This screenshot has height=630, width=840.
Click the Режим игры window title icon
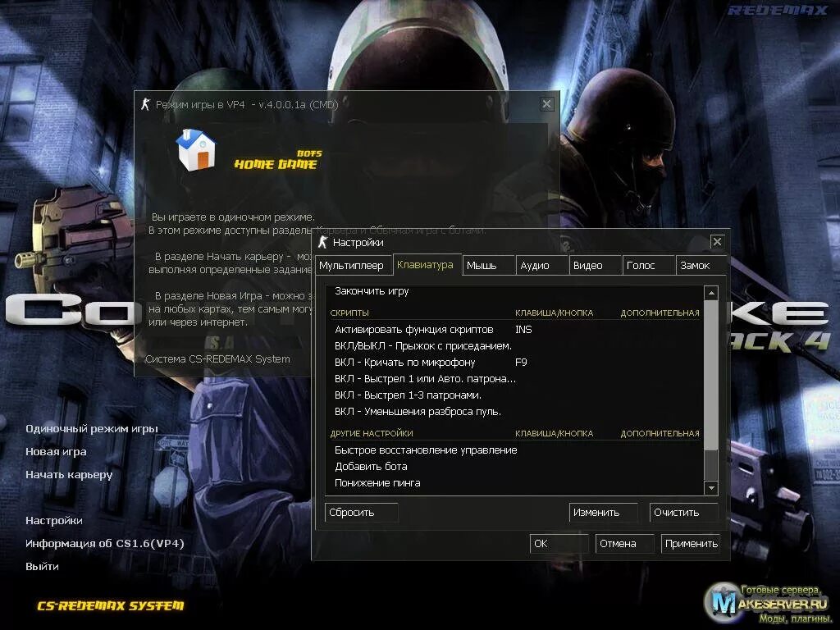[x=145, y=104]
